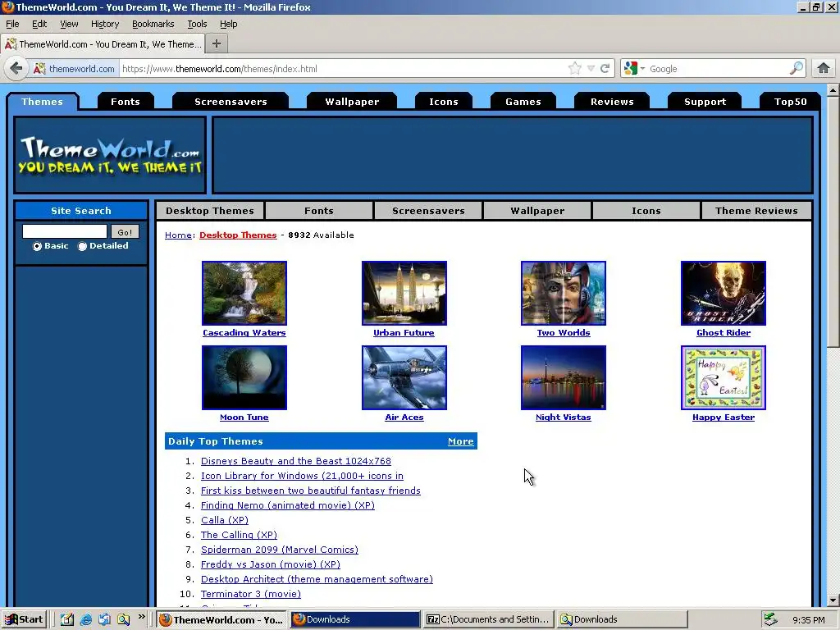The width and height of the screenshot is (840, 630).
Task: Open Disneys Beauty and the Beast 1024x768 link
Action: [x=295, y=461]
